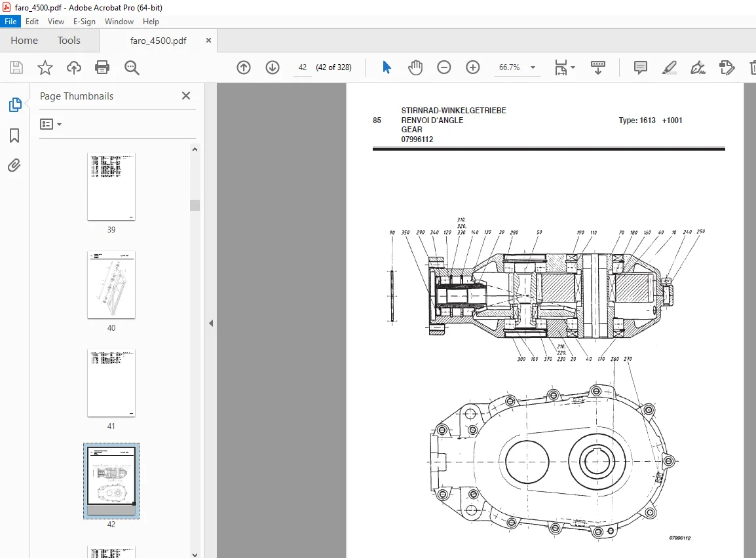Open the View menu
Screen dimensions: 756x558
tap(56, 21)
